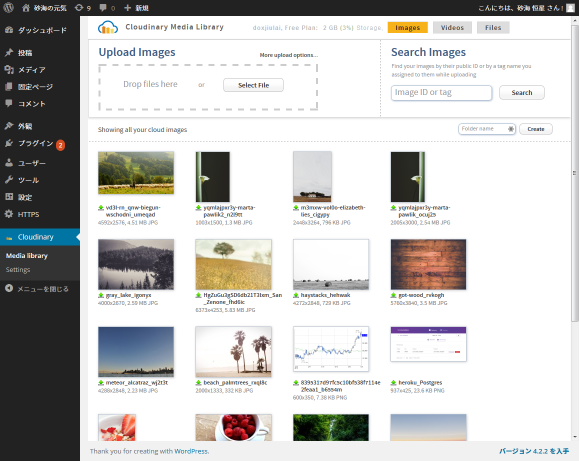Open the Media menu (メディア)

point(40,70)
